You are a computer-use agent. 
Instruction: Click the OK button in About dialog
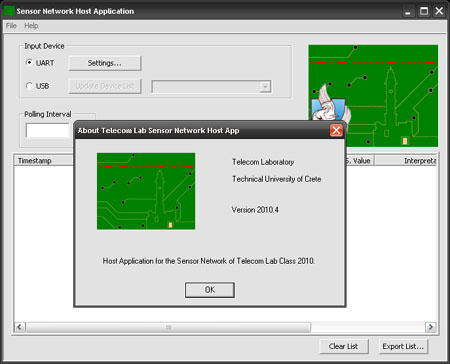point(210,290)
